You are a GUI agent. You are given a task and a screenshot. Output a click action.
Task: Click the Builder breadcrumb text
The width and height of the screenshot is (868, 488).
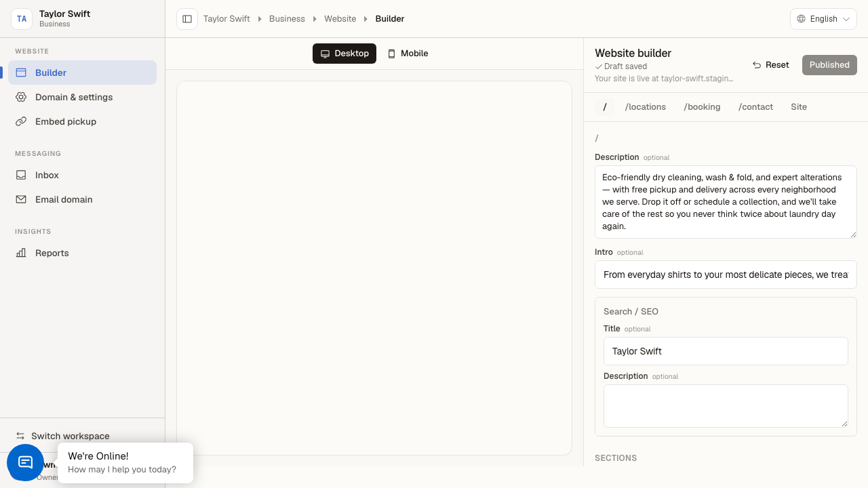[390, 19]
